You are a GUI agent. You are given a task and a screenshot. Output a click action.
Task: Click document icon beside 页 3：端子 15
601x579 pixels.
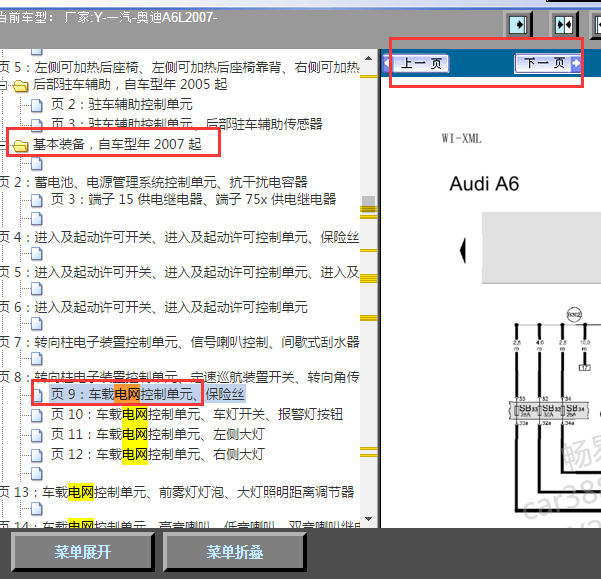click(37, 200)
